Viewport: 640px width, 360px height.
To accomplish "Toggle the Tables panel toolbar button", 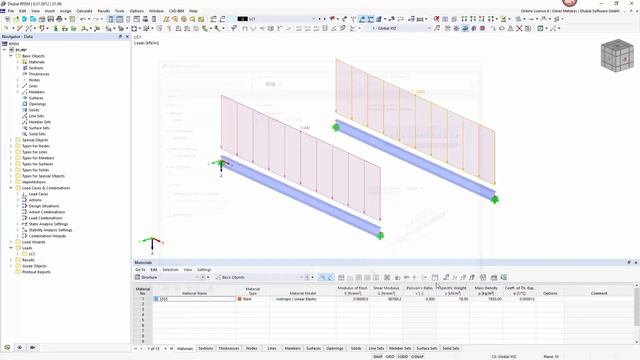I will tap(120, 19).
